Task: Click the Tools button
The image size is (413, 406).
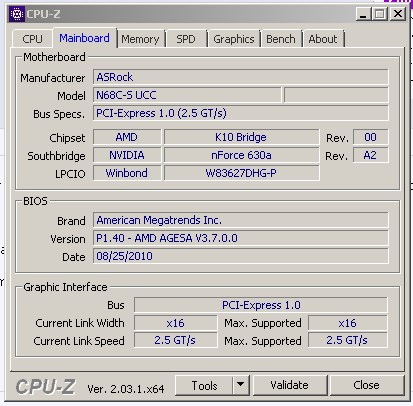Action: [x=204, y=386]
